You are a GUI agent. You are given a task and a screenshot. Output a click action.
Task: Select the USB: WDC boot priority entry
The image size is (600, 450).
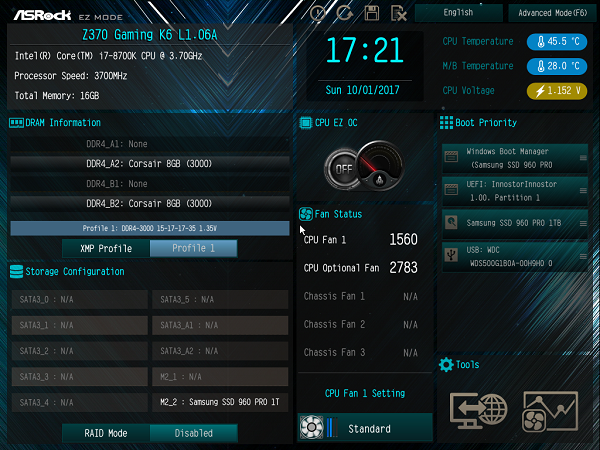click(x=515, y=257)
